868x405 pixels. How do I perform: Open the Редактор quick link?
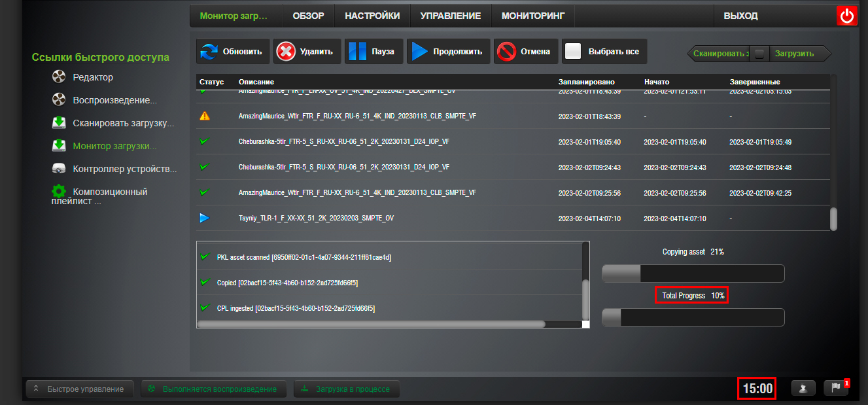[x=93, y=77]
